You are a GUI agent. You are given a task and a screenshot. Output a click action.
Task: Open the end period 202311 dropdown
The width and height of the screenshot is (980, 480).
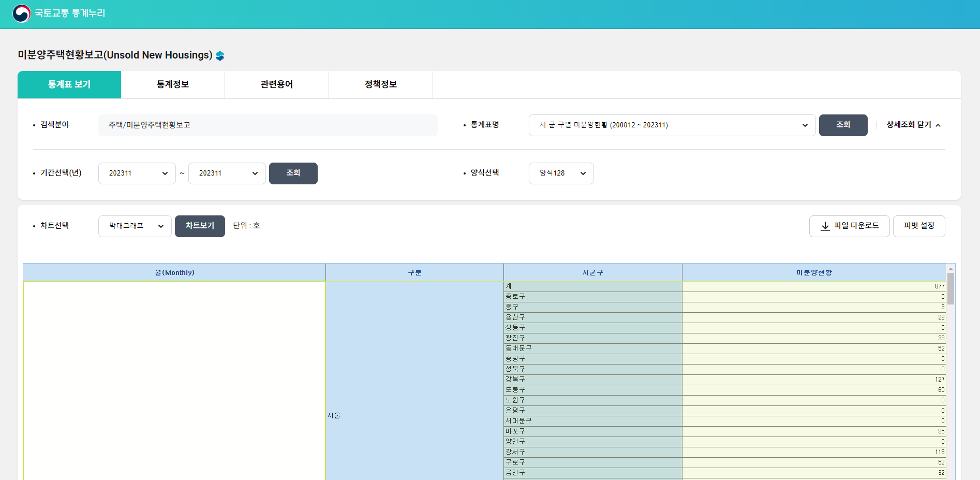click(227, 173)
